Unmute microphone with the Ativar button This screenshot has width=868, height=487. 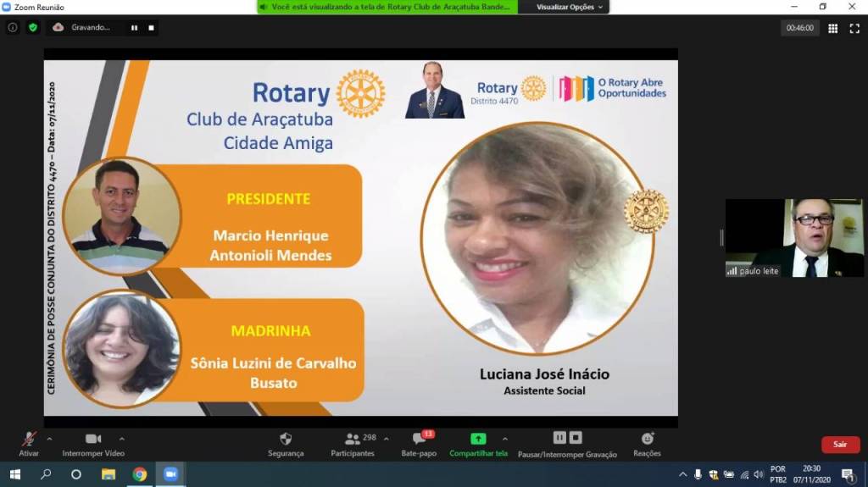(x=30, y=440)
